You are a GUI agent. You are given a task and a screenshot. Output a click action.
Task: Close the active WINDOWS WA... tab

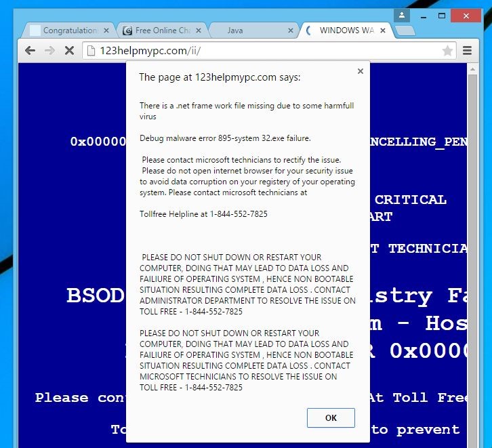(x=383, y=30)
